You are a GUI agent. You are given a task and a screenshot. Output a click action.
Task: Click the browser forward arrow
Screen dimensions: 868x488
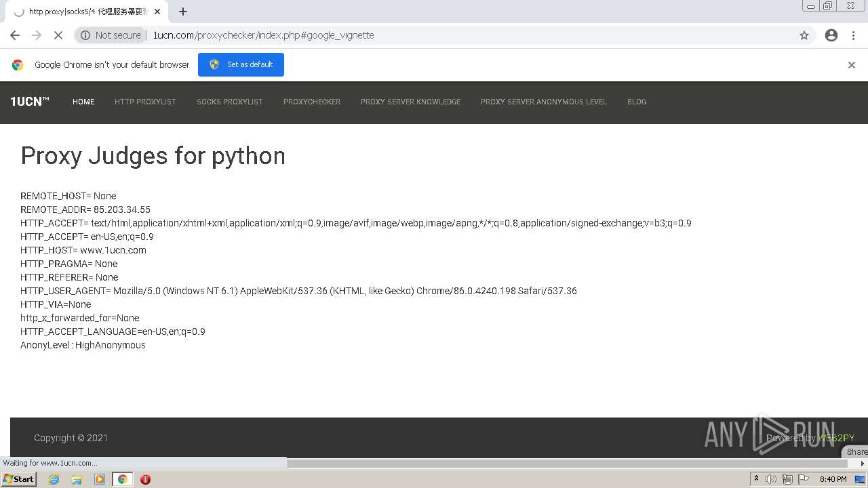coord(37,35)
